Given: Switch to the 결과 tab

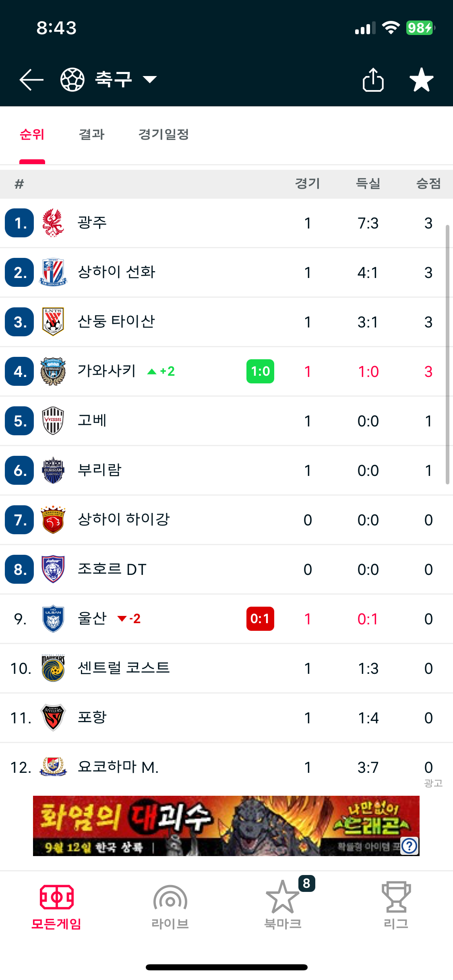Looking at the screenshot, I should pos(92,134).
